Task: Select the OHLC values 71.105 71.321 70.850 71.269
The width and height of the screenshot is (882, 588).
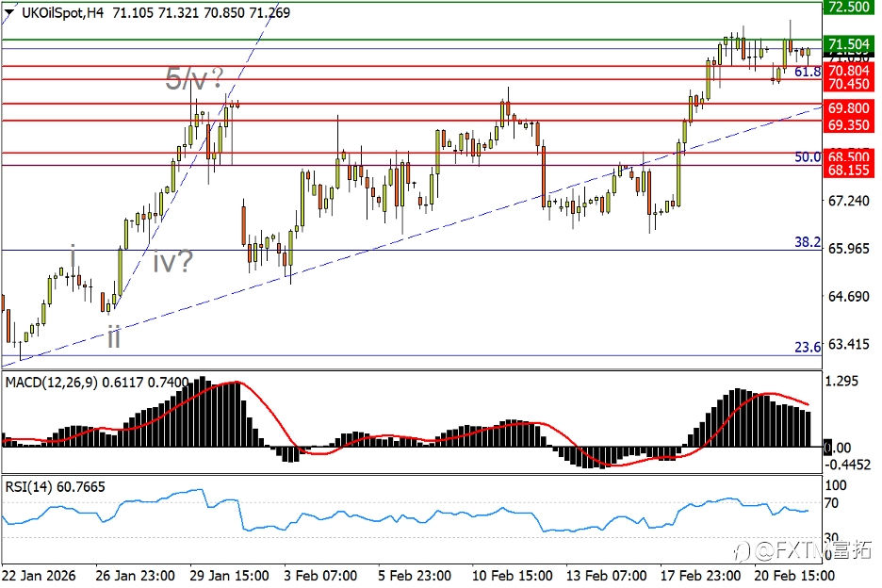Action: click(x=202, y=12)
